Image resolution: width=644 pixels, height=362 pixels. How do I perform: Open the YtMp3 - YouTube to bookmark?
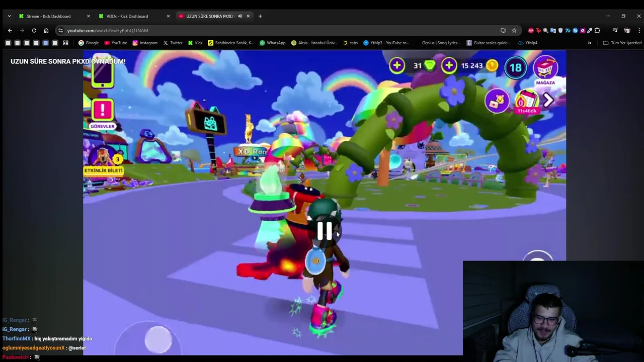point(386,43)
